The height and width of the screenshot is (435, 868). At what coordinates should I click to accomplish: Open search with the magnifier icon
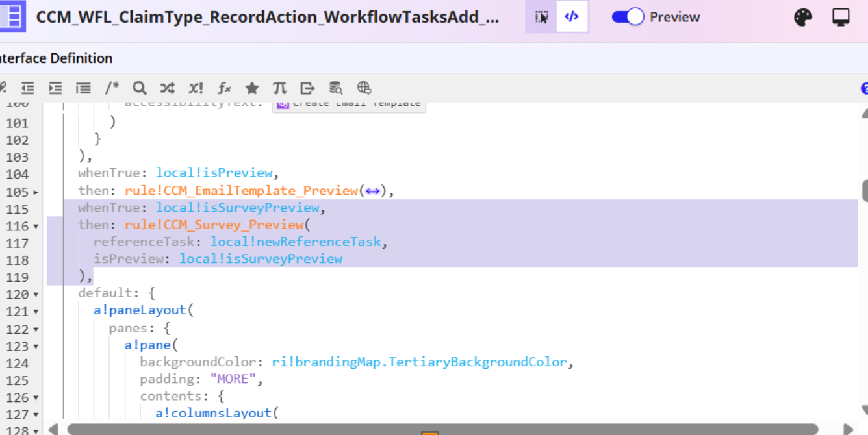click(140, 88)
